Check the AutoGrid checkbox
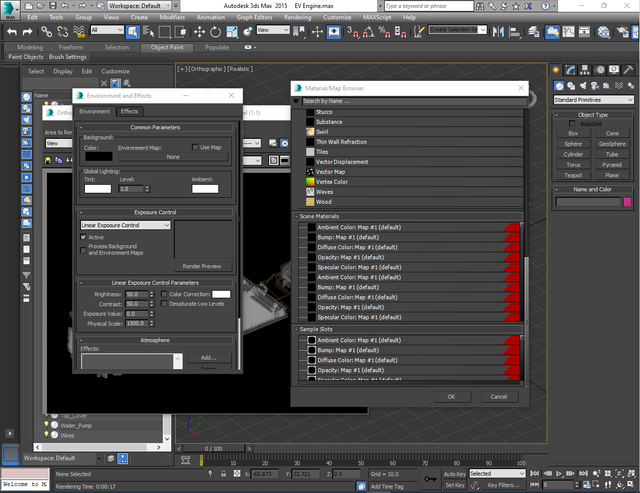 pos(572,124)
